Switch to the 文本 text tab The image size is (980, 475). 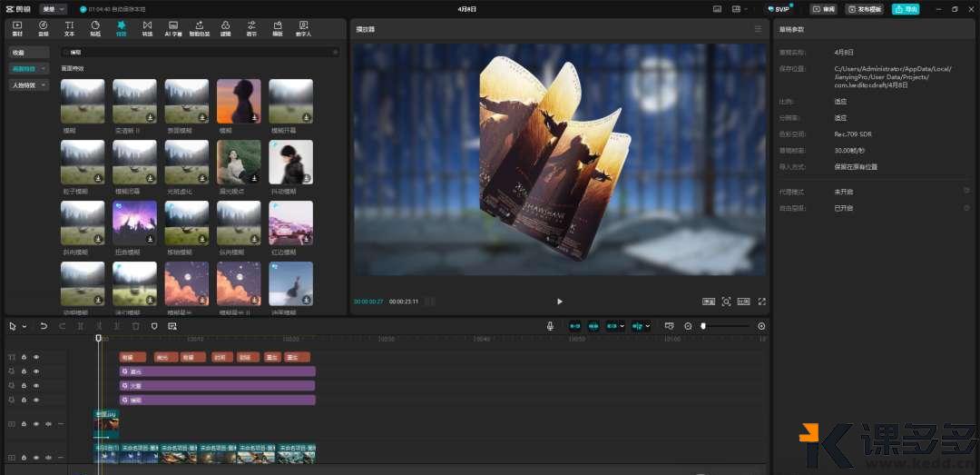pyautogui.click(x=69, y=28)
